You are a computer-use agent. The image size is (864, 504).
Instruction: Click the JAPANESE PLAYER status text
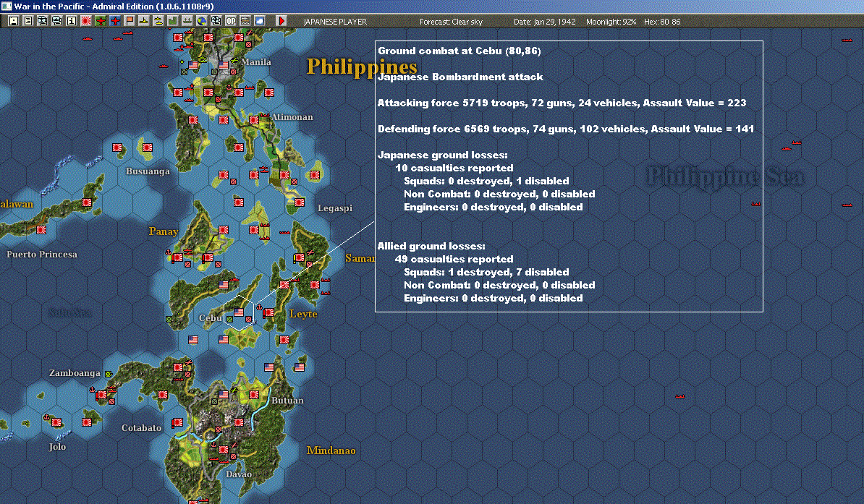point(335,22)
